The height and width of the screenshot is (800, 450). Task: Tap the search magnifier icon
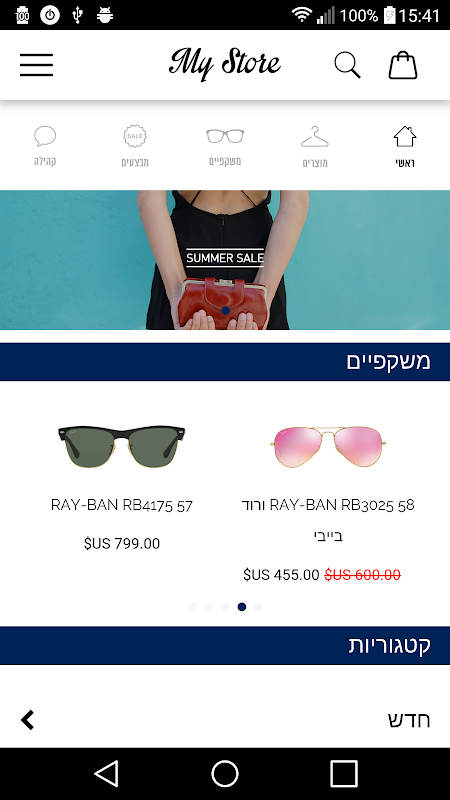pos(347,65)
